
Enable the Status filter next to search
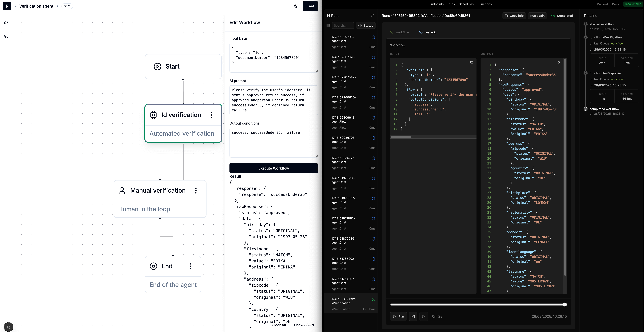point(366,25)
